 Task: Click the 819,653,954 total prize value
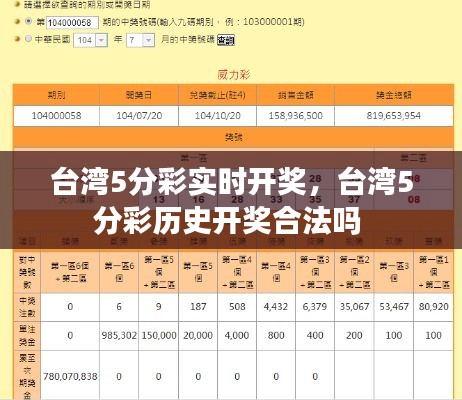394,116
